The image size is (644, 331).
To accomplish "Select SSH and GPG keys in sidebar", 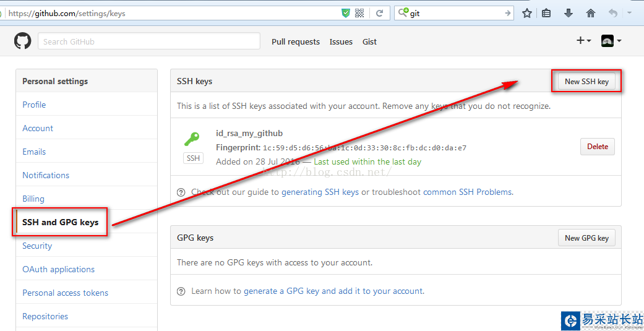I will point(61,222).
